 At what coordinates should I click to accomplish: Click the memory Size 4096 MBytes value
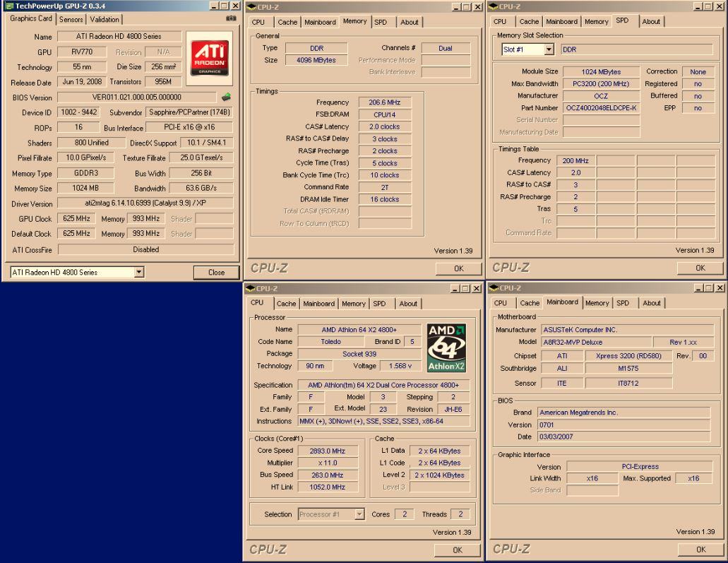point(316,60)
